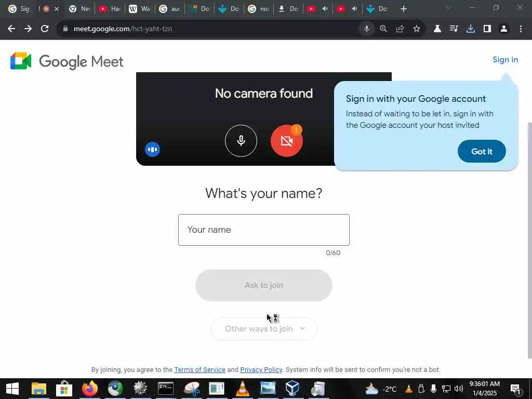The height and width of the screenshot is (399, 532).
Task: Click the zoom magnifier icon in address bar
Action: [x=383, y=29]
